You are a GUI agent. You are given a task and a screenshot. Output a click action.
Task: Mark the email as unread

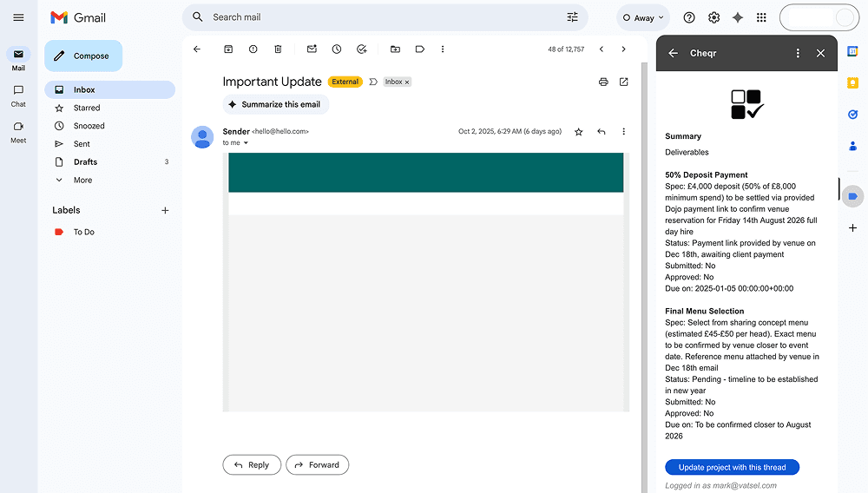pos(312,49)
